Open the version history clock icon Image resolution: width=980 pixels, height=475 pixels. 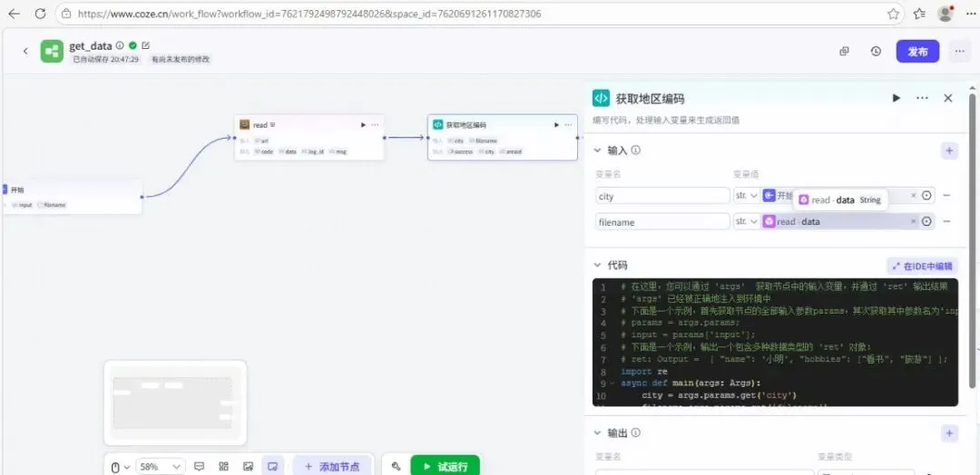pyautogui.click(x=876, y=51)
